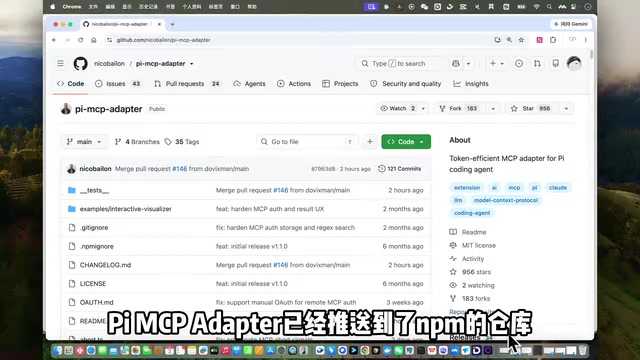Bookmark this page with star icon
640x360 pixels.
click(x=521, y=40)
